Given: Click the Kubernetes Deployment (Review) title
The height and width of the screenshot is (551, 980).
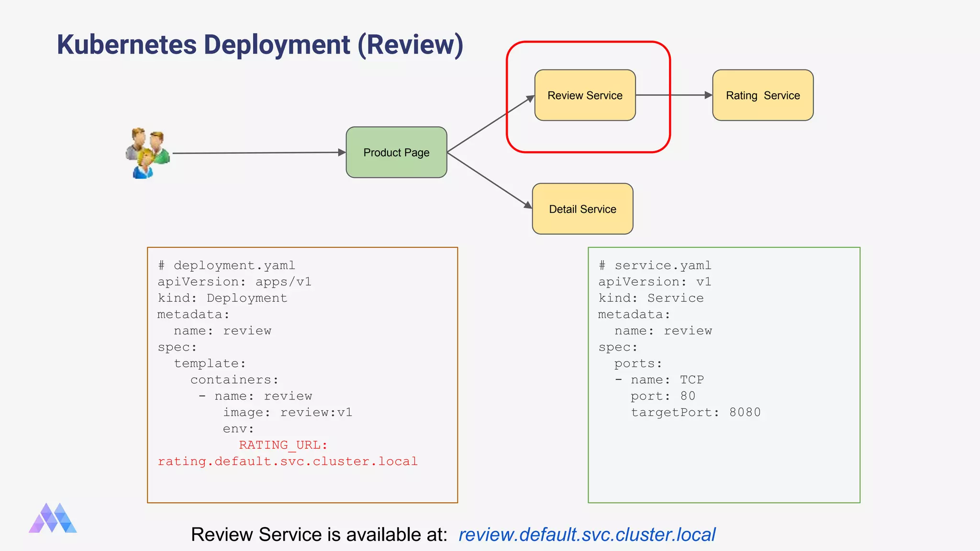Looking at the screenshot, I should tap(260, 45).
